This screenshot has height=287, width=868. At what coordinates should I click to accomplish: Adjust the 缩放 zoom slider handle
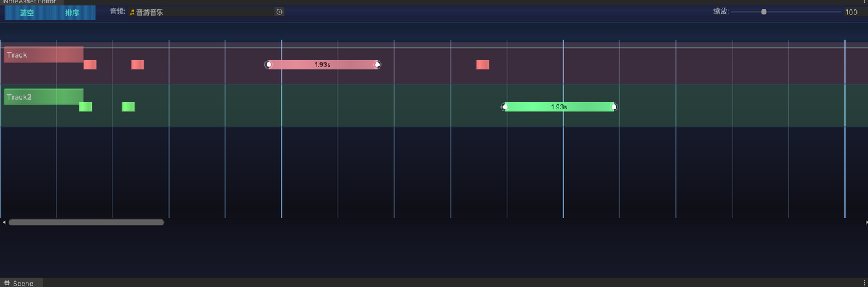click(764, 12)
